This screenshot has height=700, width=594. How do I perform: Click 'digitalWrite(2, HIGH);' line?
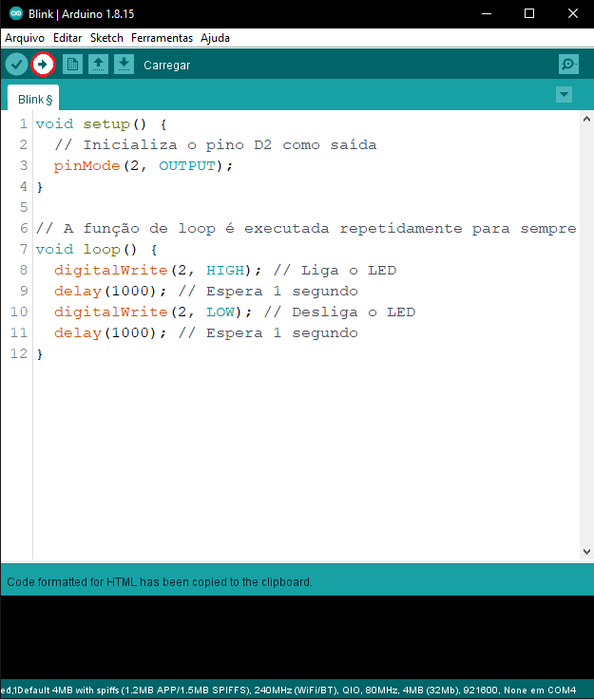pos(158,271)
